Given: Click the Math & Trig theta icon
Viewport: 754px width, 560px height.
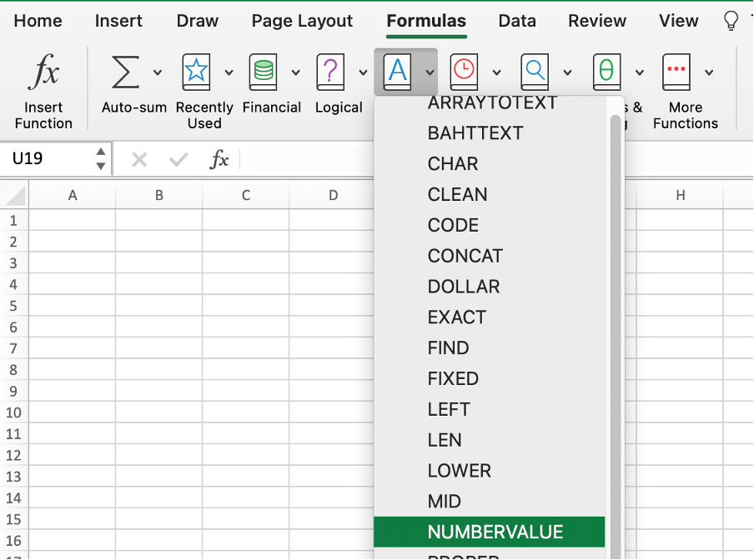Looking at the screenshot, I should coord(606,72).
